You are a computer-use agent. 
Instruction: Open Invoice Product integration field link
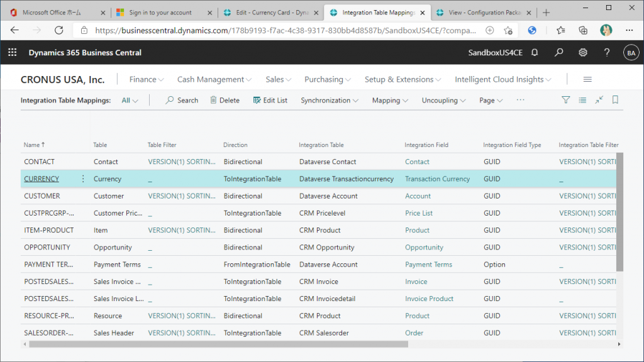pos(429,299)
